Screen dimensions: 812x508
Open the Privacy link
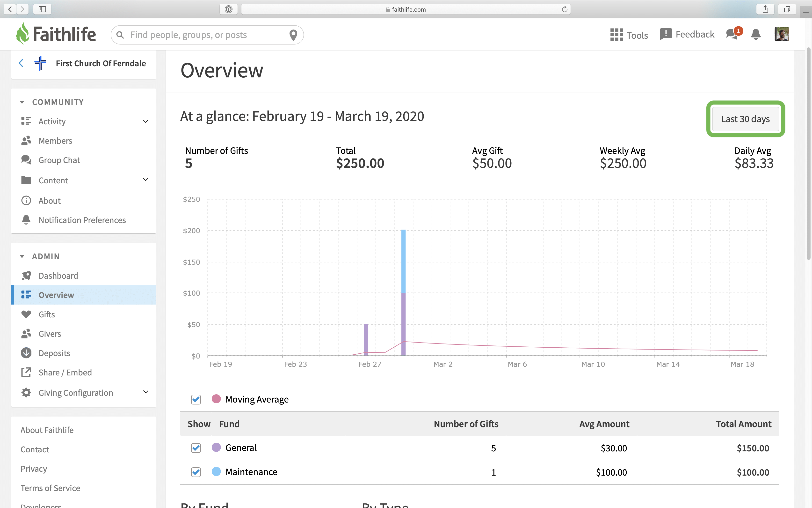point(34,469)
